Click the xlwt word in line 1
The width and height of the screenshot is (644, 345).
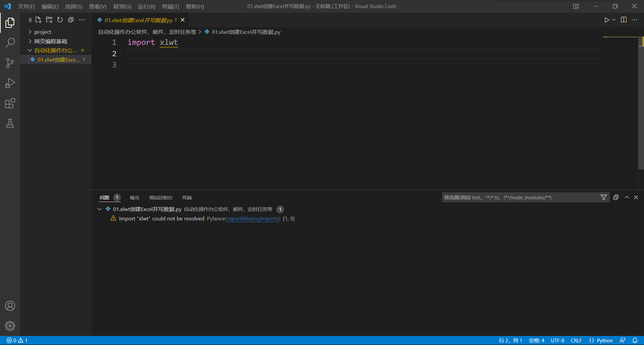click(169, 43)
